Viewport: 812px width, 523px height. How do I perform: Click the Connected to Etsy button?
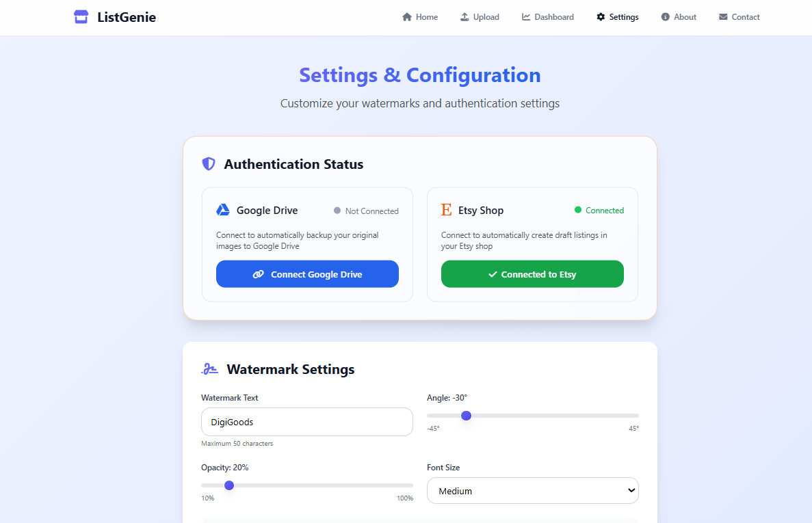coord(532,274)
